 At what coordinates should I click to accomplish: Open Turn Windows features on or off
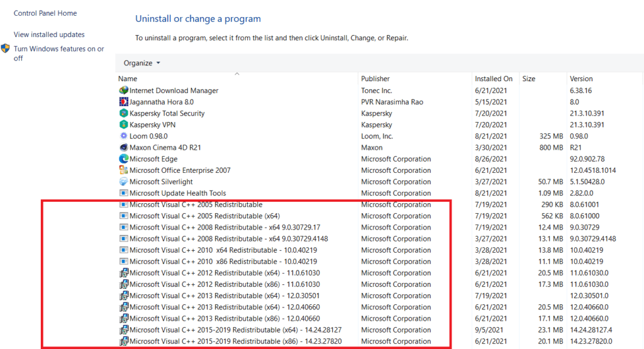pos(58,53)
